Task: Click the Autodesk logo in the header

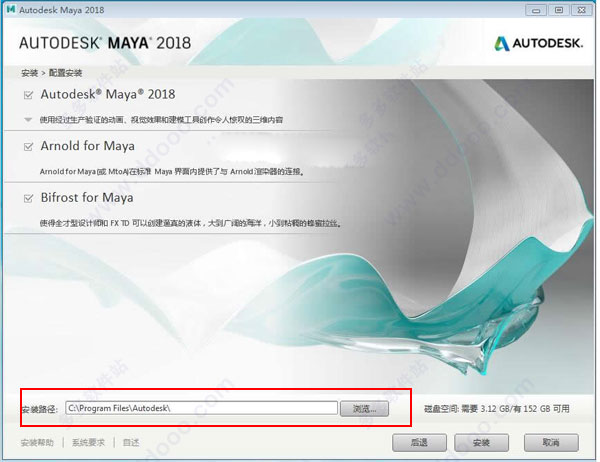Action: point(538,43)
